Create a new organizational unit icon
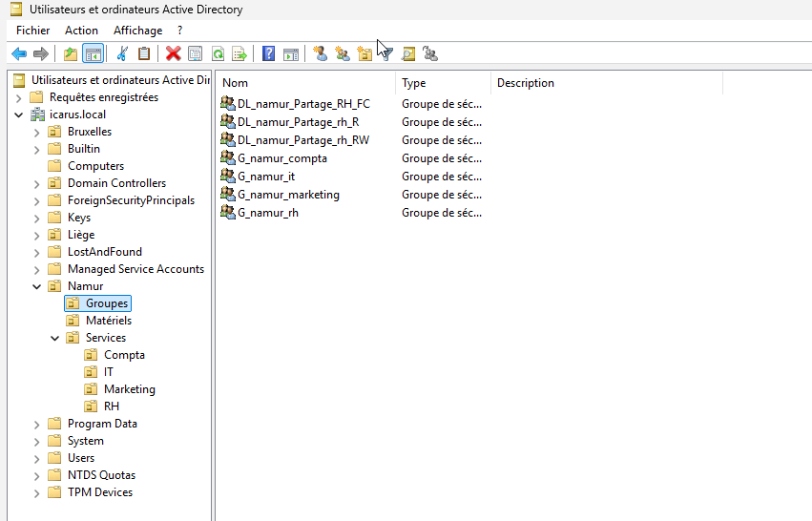The height and width of the screenshot is (521, 812). coord(364,53)
